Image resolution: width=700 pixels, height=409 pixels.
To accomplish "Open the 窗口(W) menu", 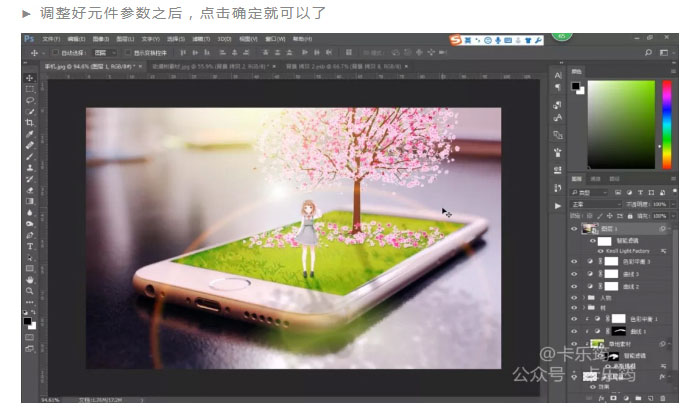I will tap(275, 39).
